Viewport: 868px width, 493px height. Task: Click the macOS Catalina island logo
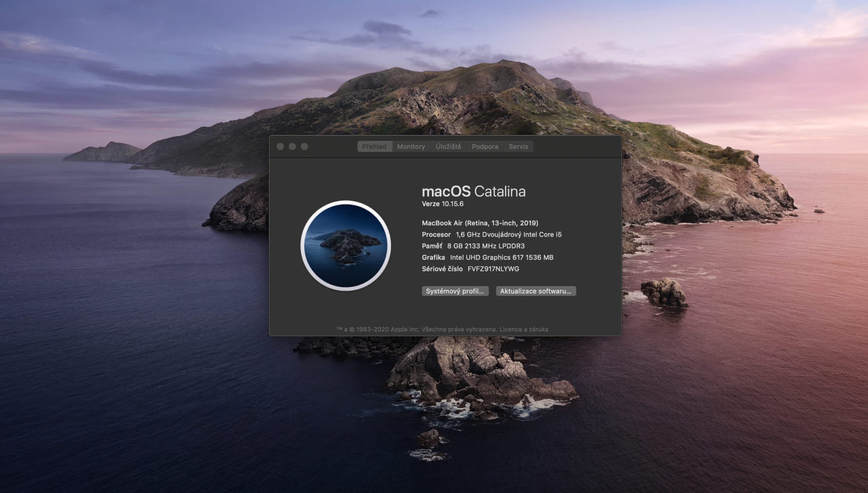point(346,245)
